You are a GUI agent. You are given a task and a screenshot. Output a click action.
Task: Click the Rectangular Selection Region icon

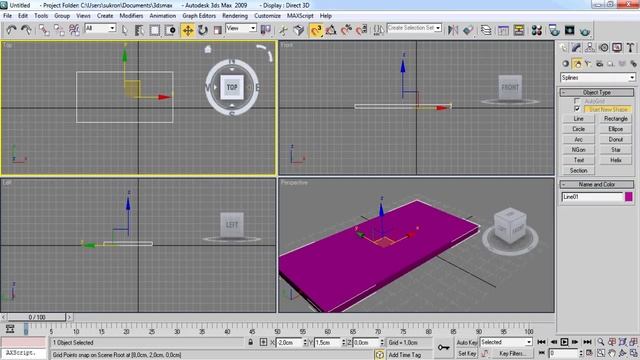[155, 30]
